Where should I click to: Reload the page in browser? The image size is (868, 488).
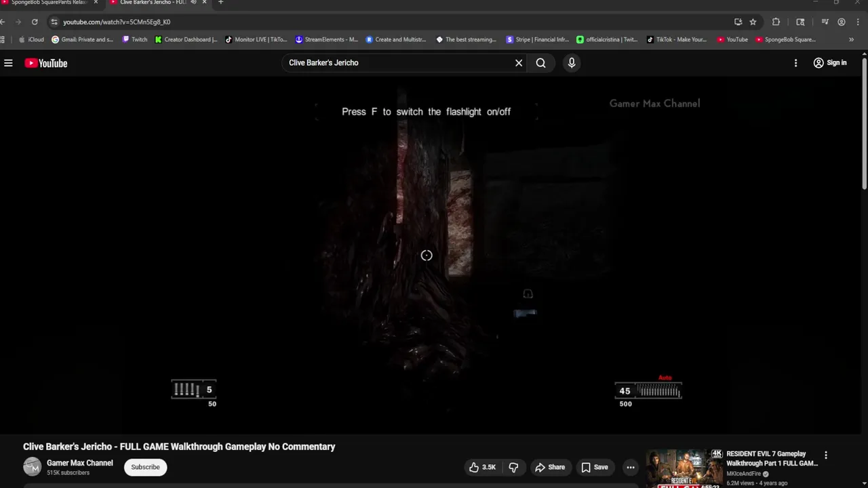pos(35,22)
